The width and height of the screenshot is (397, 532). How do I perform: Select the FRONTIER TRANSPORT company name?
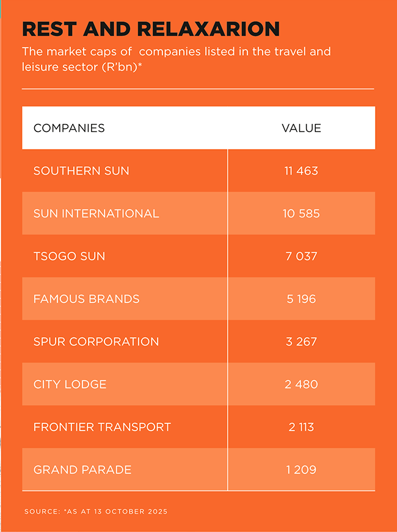click(102, 428)
